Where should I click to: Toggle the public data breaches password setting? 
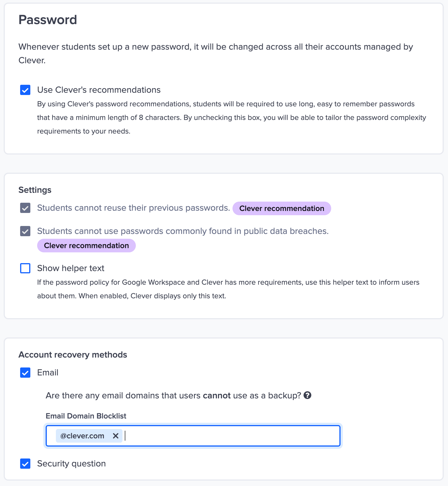coord(25,231)
